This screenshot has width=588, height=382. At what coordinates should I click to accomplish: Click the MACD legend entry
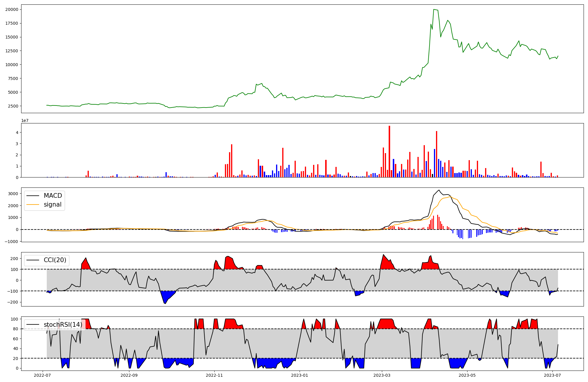click(x=53, y=196)
